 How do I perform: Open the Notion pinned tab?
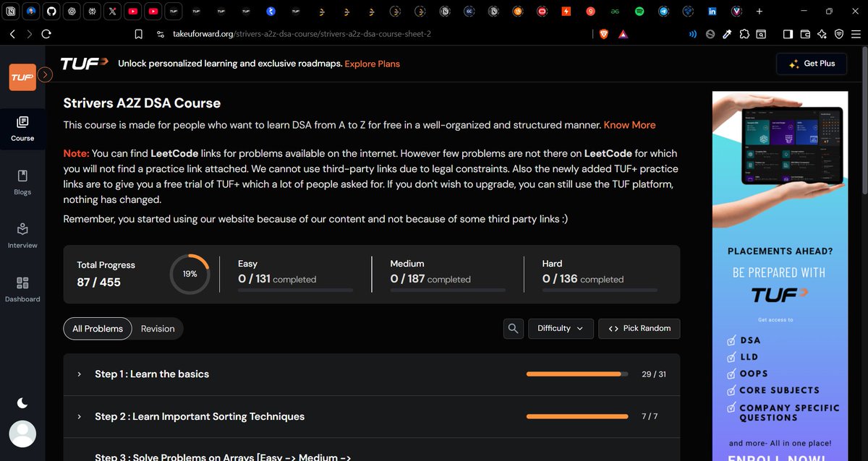[x=11, y=12]
